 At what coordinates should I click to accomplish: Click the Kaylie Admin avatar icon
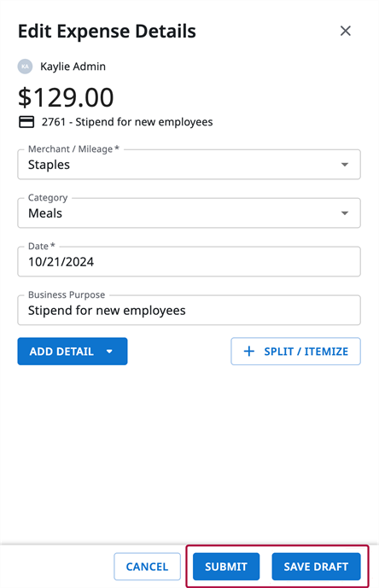pos(25,67)
